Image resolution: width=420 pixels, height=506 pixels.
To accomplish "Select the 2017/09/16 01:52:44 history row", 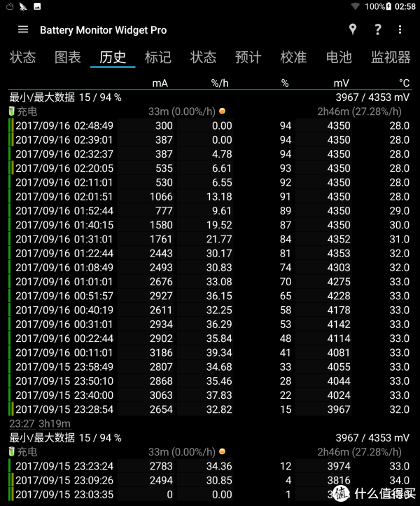I will click(209, 211).
